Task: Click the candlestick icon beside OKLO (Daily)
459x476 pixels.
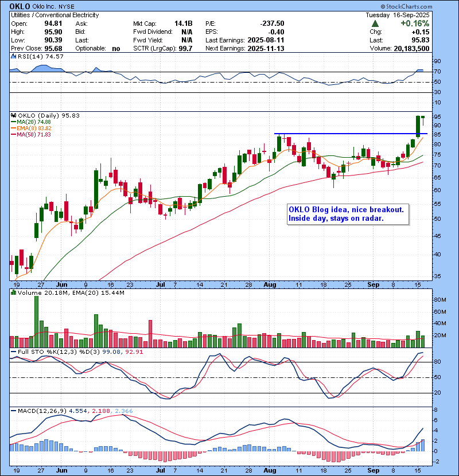Action: pyautogui.click(x=13, y=115)
